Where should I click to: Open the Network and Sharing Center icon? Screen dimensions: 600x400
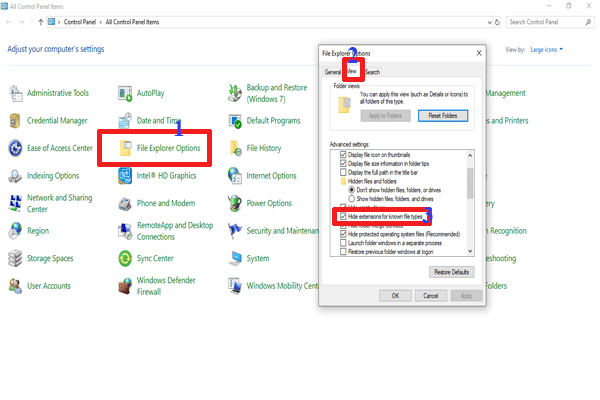click(15, 203)
